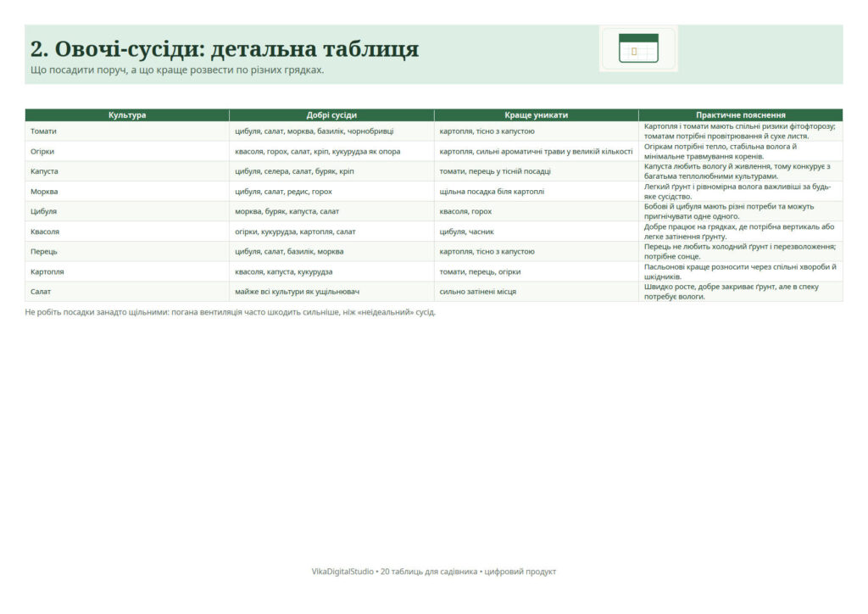
Task: Click explanation 'Перець не любить холодний ґрунт'
Action: 740,251
